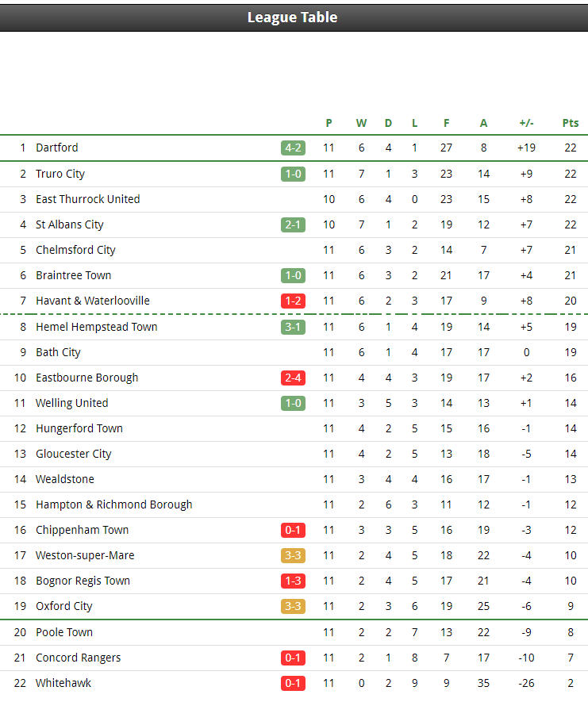Click Havant & Waterlooville's 1-2 red badge
Screen dimensions: 588x702
pos(293,301)
